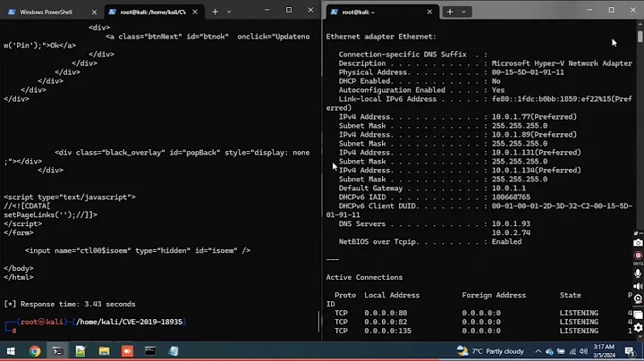Click 'Response time: 3.43 seconds' text
Image resolution: width=644 pixels, height=361 pixels.
coord(78,304)
